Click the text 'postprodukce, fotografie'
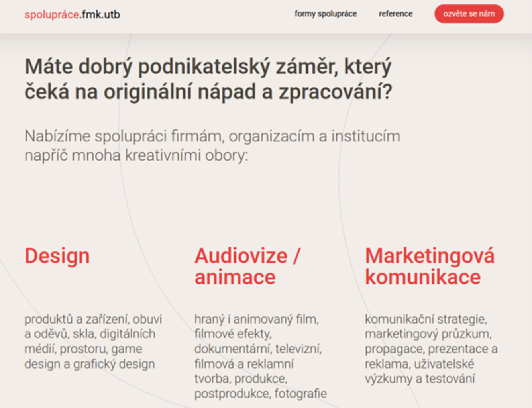The image size is (532, 408). pyautogui.click(x=260, y=394)
